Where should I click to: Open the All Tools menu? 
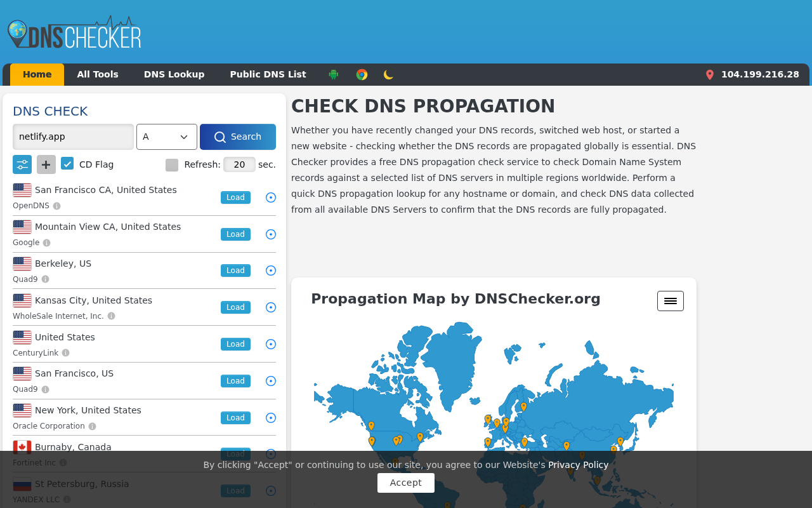click(x=98, y=74)
